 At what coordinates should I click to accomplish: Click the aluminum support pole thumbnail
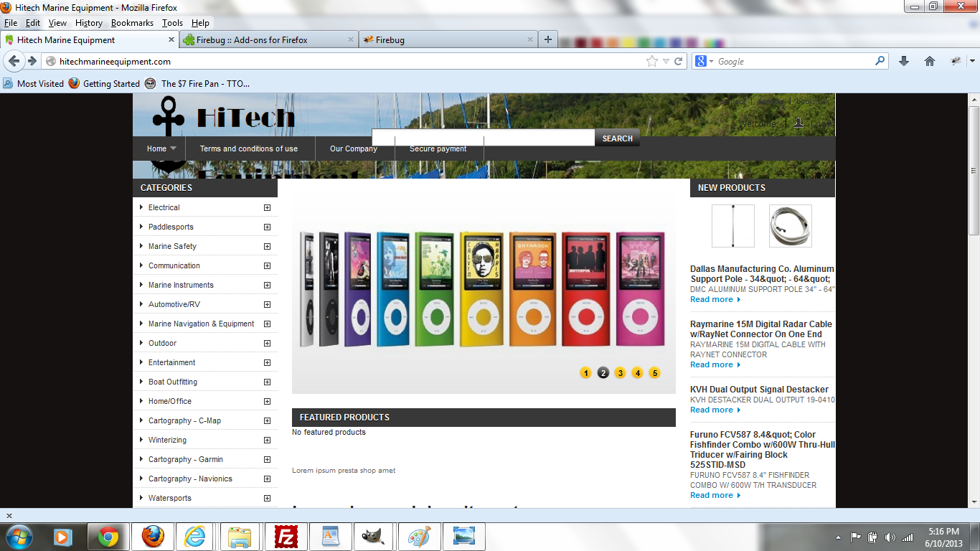[x=733, y=226]
